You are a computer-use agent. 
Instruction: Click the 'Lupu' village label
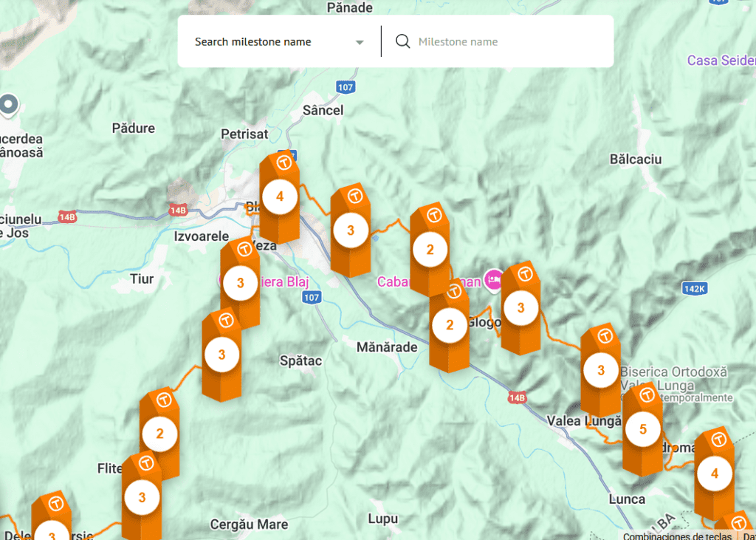coord(383,519)
